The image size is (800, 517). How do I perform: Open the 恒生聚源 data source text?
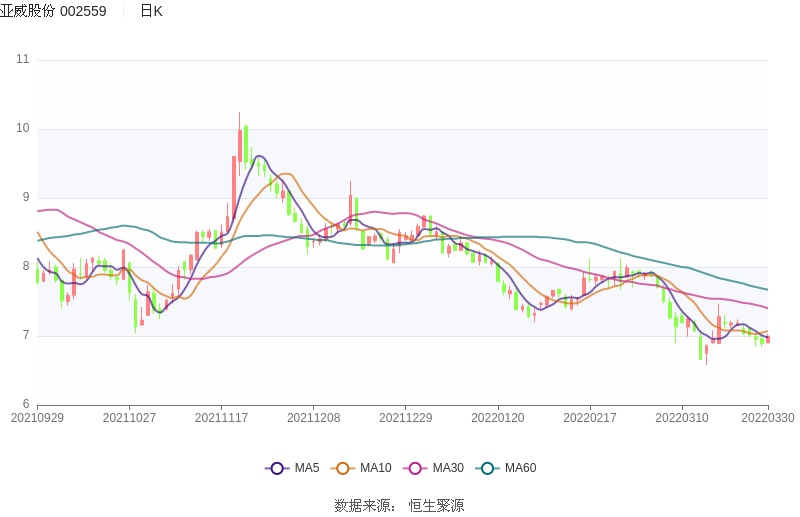point(436,505)
